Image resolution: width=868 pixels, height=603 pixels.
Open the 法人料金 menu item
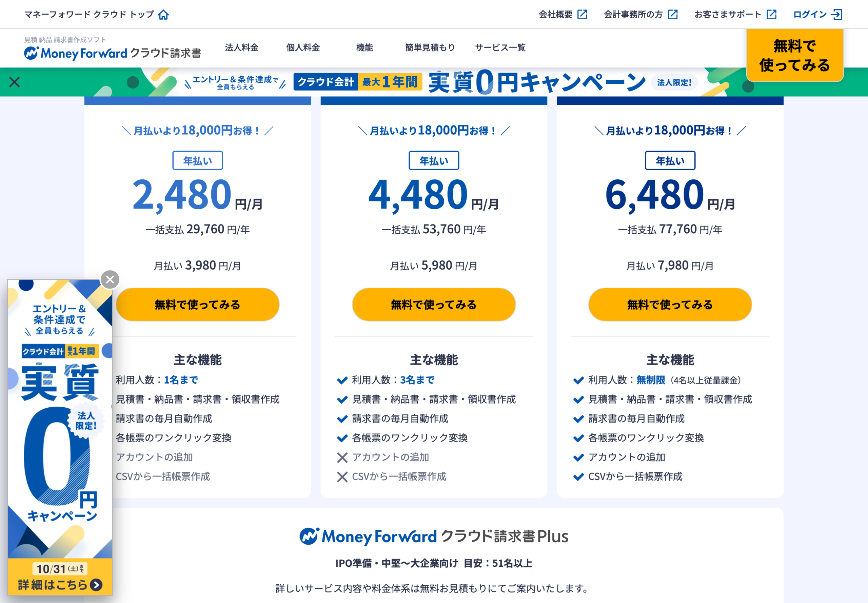242,47
